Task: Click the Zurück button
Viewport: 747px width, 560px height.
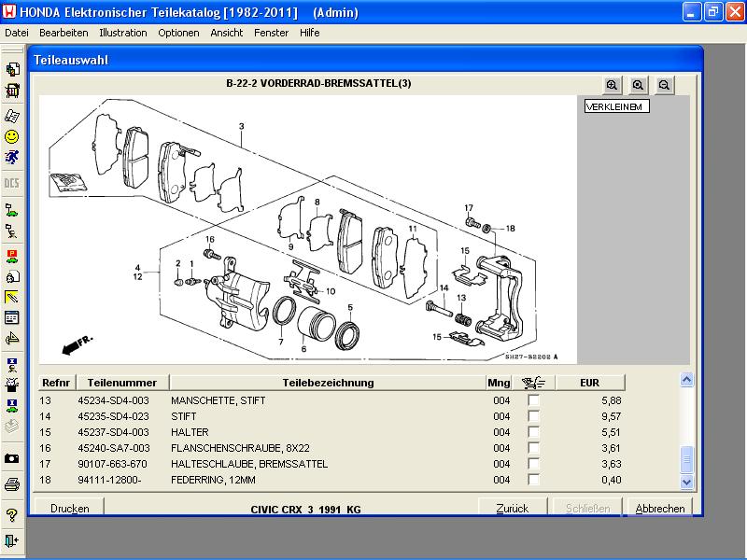Action: pyautogui.click(x=513, y=509)
